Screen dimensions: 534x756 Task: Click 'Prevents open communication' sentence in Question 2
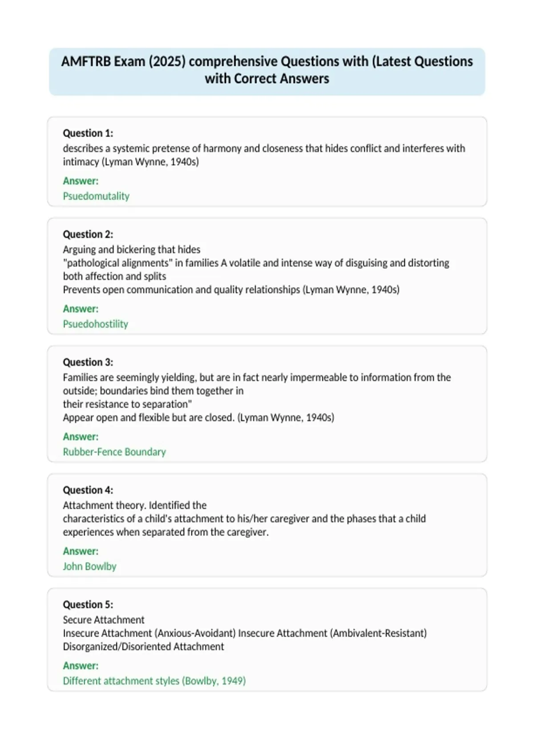(231, 290)
